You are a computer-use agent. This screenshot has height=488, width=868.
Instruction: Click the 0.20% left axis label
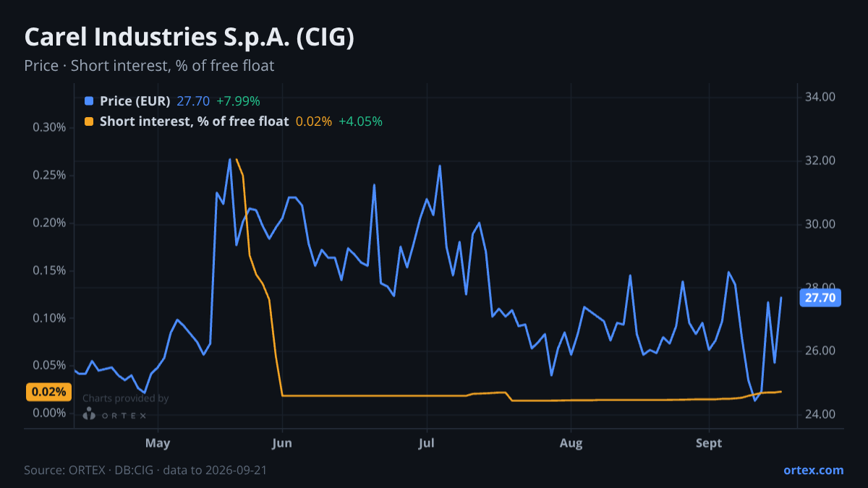click(49, 223)
